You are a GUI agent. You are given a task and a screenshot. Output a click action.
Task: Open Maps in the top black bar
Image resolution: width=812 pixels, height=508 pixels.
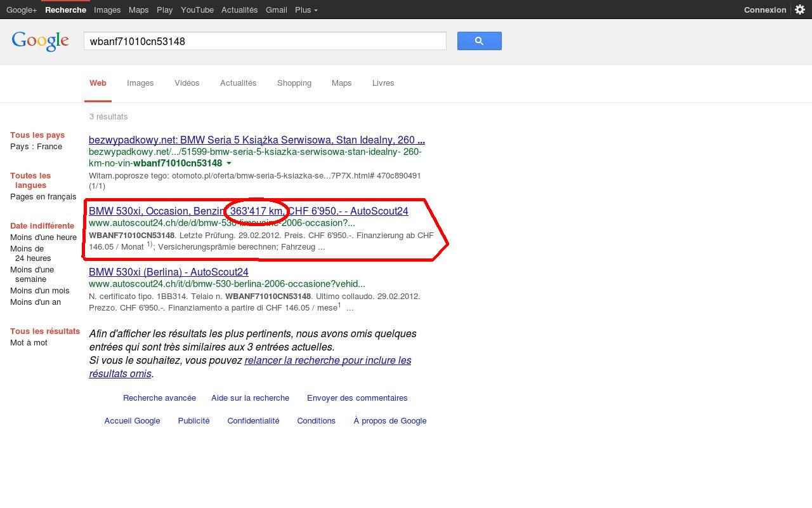pos(138,10)
